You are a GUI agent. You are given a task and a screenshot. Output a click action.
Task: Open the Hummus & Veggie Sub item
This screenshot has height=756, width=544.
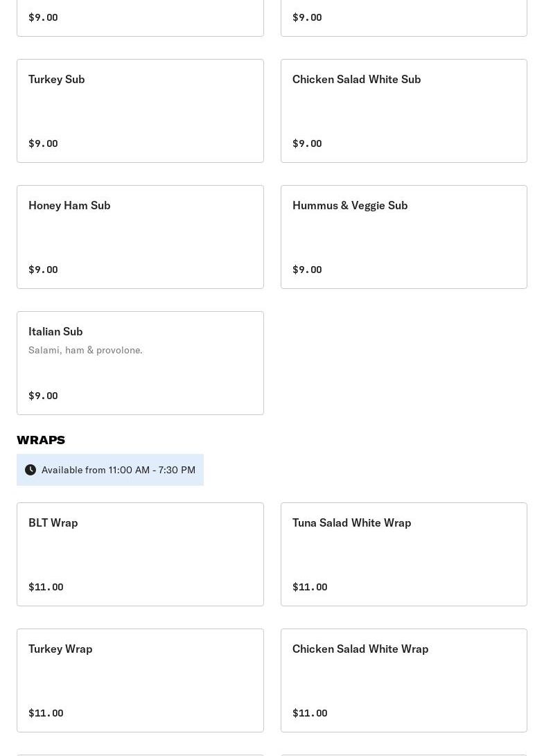coord(403,237)
